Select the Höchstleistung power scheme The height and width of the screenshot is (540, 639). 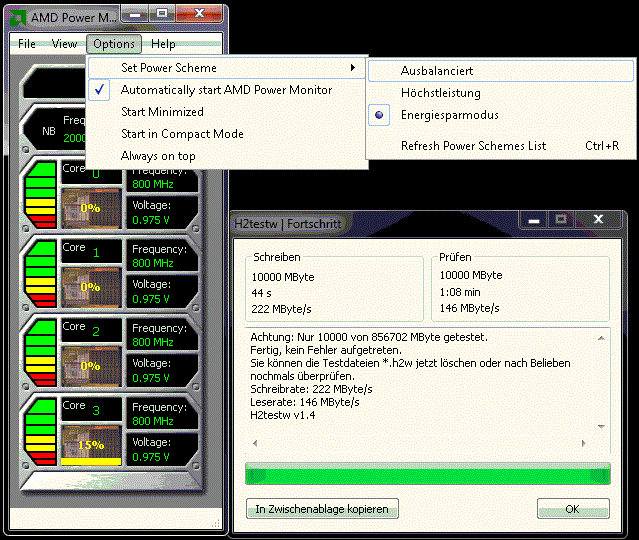[x=501, y=93]
